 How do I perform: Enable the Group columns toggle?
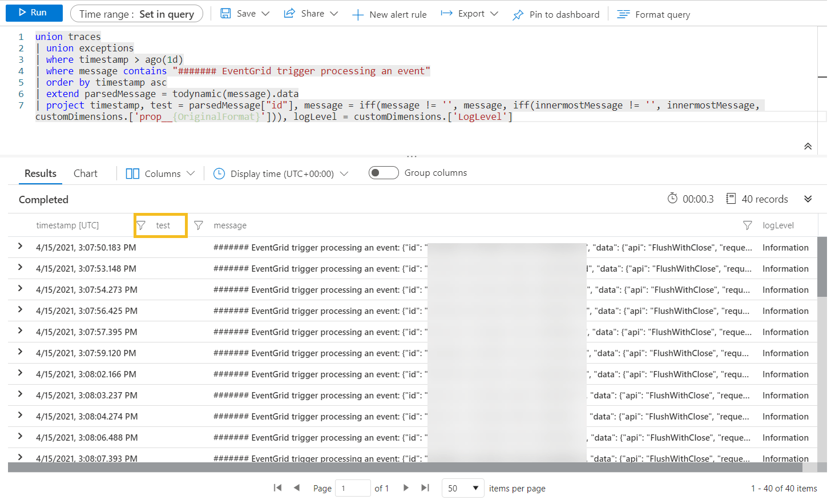tap(383, 172)
